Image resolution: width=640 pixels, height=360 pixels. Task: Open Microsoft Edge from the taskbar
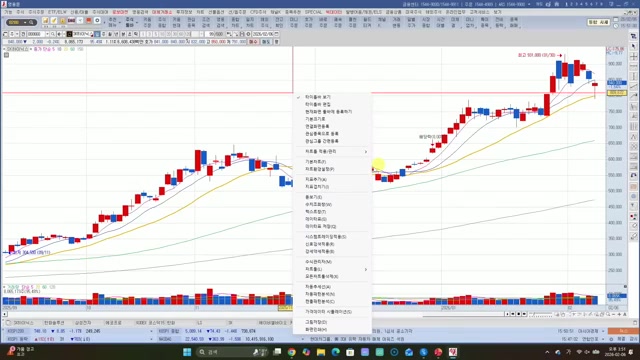click(x=336, y=352)
